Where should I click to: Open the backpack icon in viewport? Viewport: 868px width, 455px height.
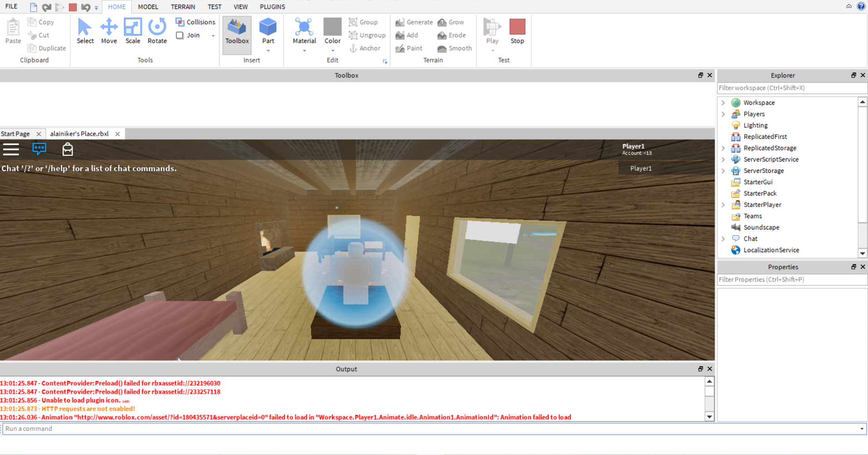pos(68,149)
